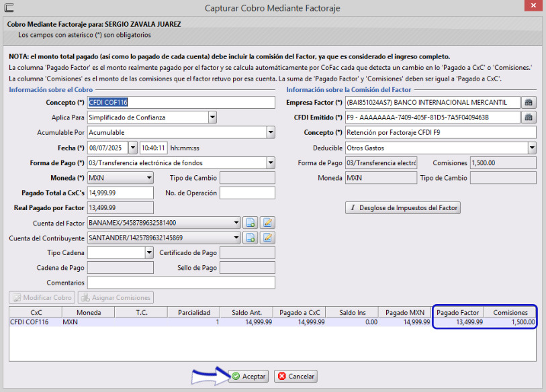Viewport: 546px width, 392px height.
Task: Click the Modificar Cobro button
Action: point(42,297)
